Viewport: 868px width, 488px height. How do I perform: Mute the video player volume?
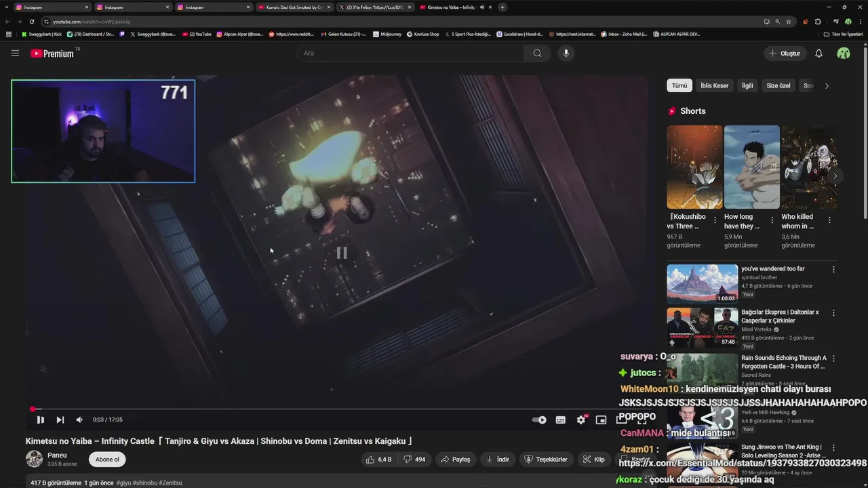click(79, 420)
